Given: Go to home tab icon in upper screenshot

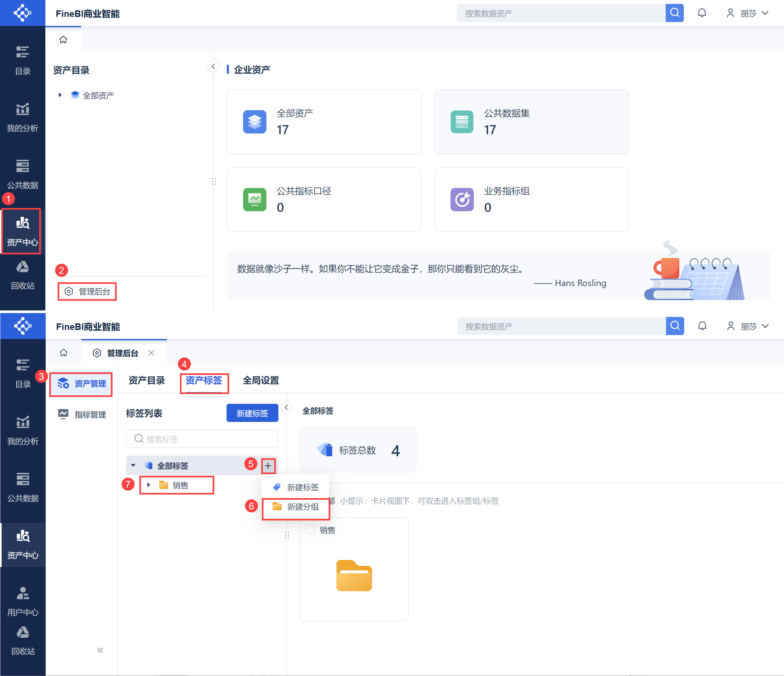Looking at the screenshot, I should (63, 39).
